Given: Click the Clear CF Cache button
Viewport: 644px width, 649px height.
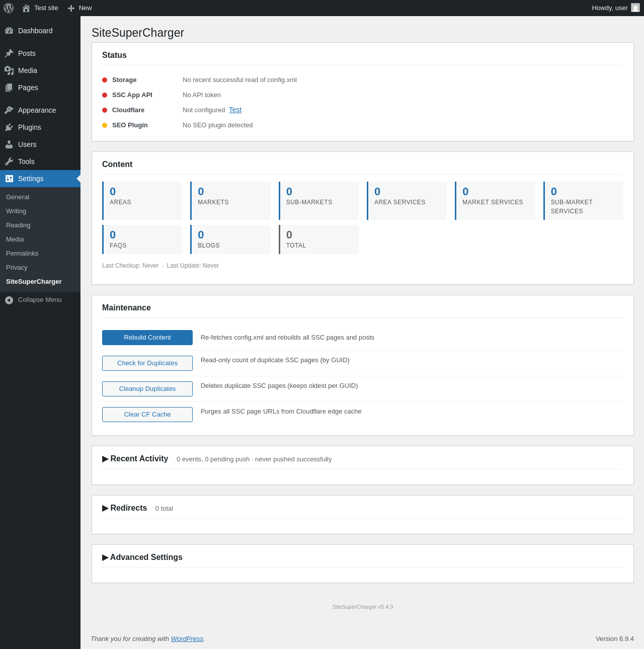Looking at the screenshot, I should click(x=147, y=415).
